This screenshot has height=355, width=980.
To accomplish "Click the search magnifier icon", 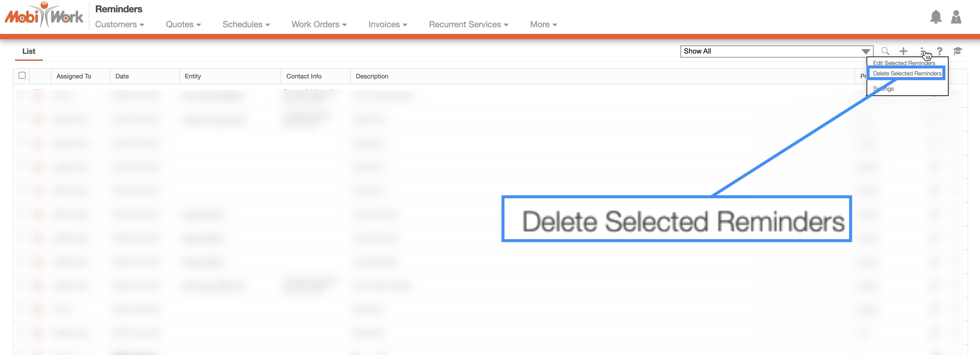I will pos(885,51).
